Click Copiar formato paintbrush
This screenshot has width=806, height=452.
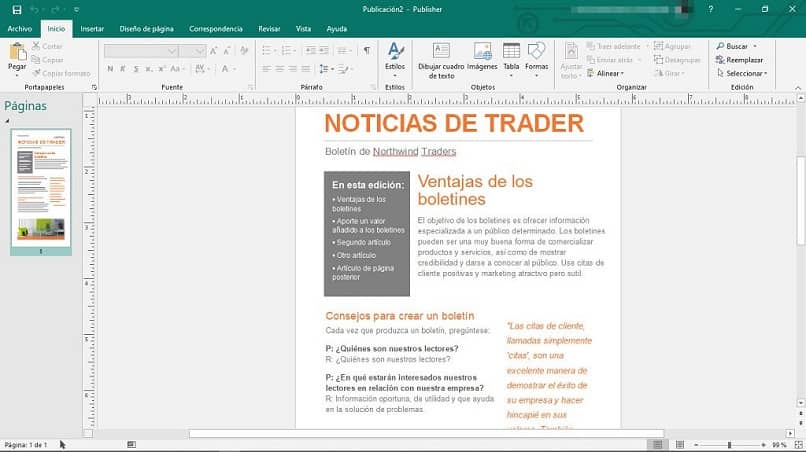pyautogui.click(x=61, y=74)
